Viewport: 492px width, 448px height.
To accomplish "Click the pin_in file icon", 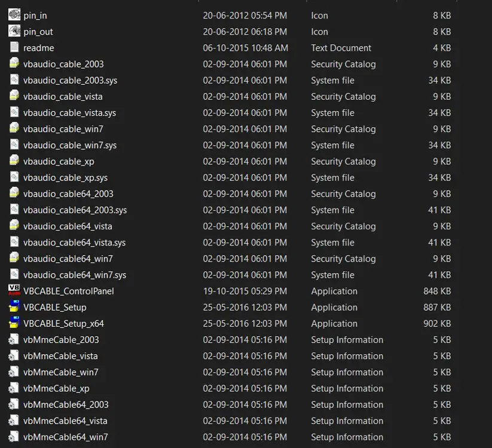I will tap(14, 15).
